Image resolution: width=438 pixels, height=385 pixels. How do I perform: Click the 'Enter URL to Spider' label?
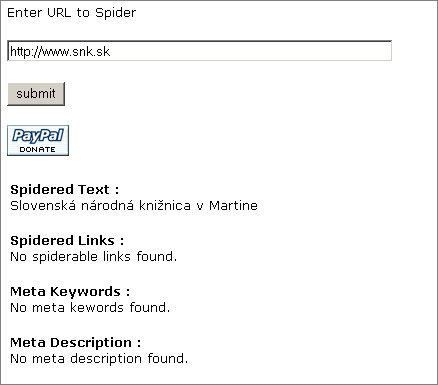pos(71,13)
